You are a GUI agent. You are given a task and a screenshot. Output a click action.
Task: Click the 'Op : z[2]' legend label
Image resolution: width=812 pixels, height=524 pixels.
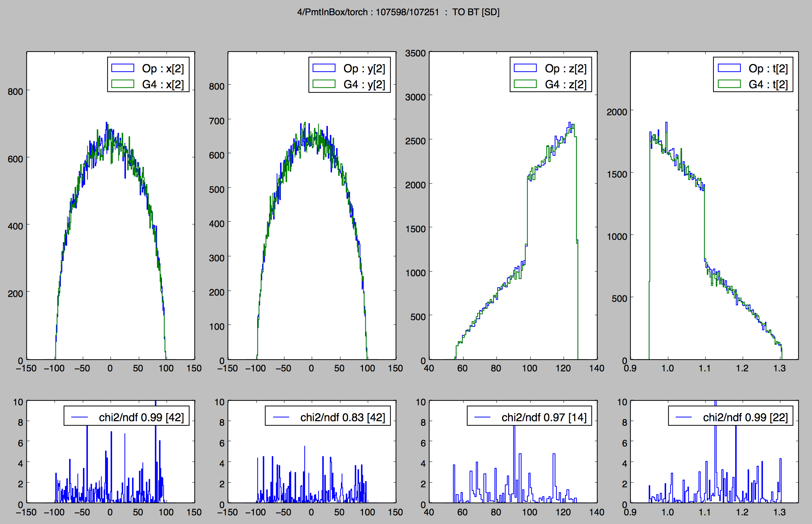[x=566, y=68]
